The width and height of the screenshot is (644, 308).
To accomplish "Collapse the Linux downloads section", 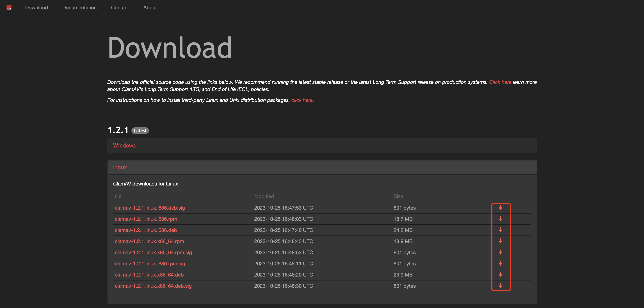I will click(x=120, y=167).
